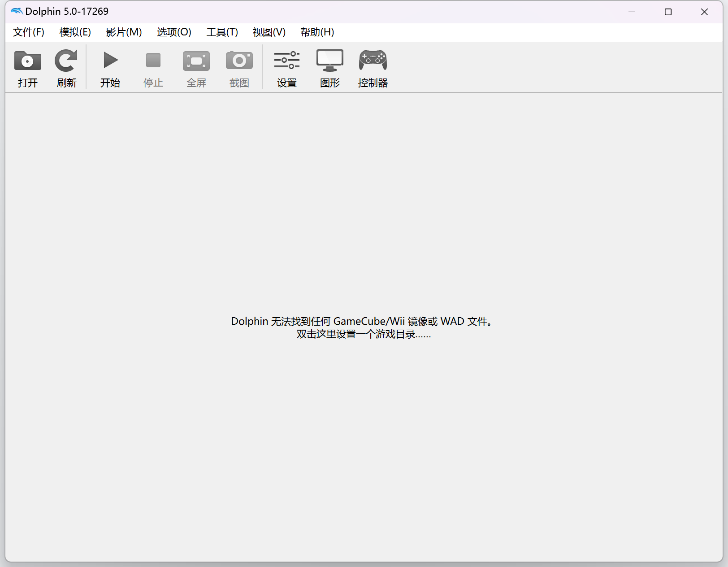Refresh game list with 刷新 icon
The width and height of the screenshot is (728, 567).
click(x=66, y=61)
